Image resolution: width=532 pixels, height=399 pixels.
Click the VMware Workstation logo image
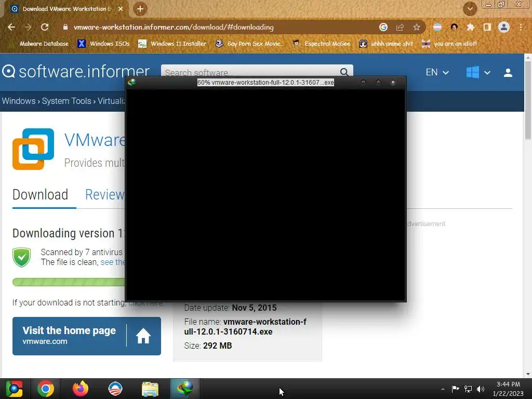click(33, 149)
